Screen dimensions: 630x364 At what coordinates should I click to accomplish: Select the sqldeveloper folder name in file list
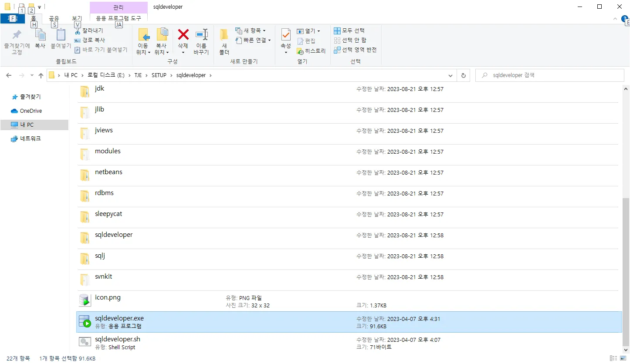point(114,235)
